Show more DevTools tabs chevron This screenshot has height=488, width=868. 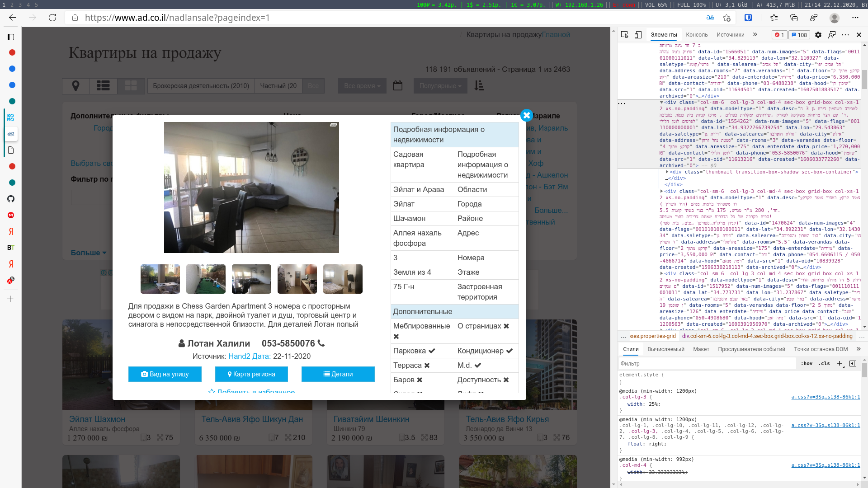tap(755, 35)
